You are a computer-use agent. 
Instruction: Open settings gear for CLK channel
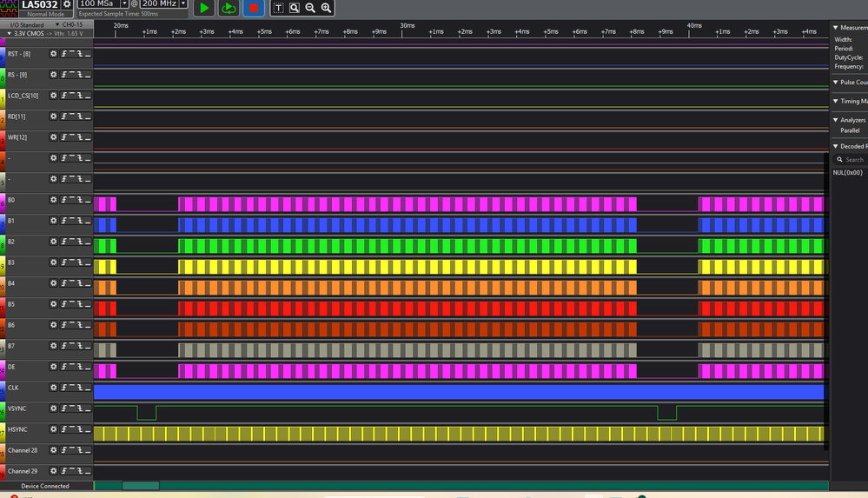(54, 388)
